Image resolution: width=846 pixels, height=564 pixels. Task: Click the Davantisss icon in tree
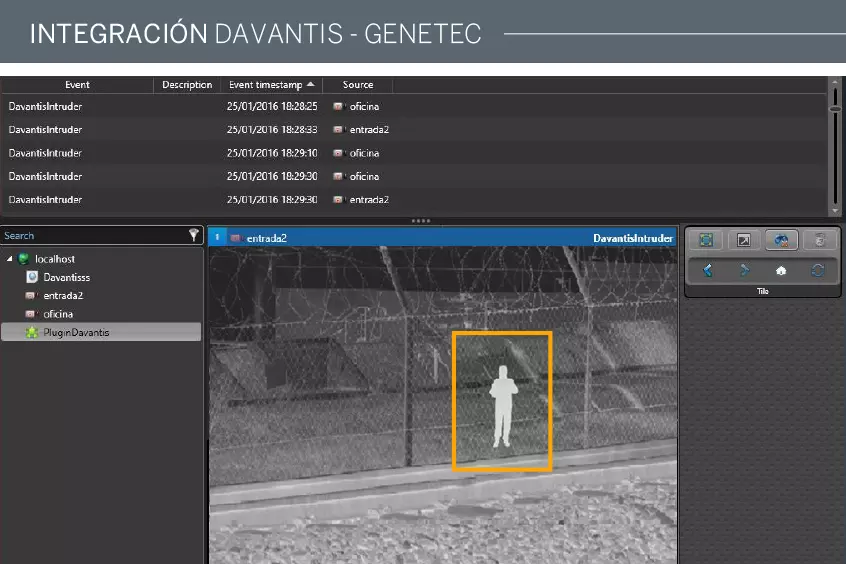(32, 277)
